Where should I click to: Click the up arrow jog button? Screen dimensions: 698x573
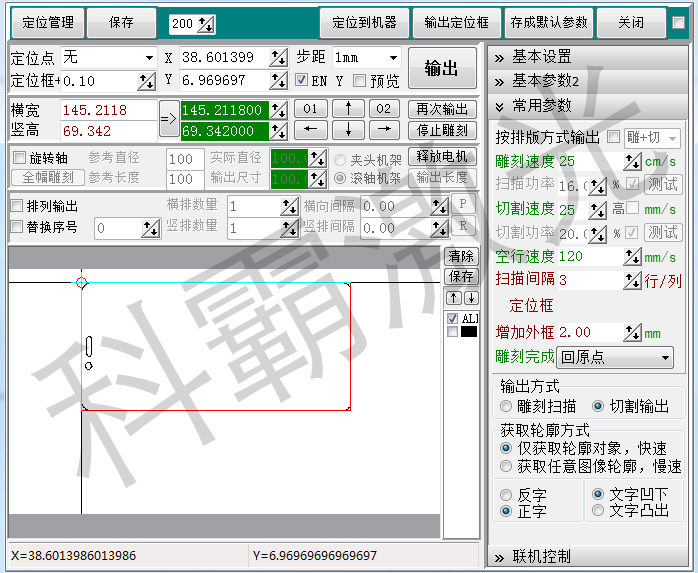click(347, 108)
